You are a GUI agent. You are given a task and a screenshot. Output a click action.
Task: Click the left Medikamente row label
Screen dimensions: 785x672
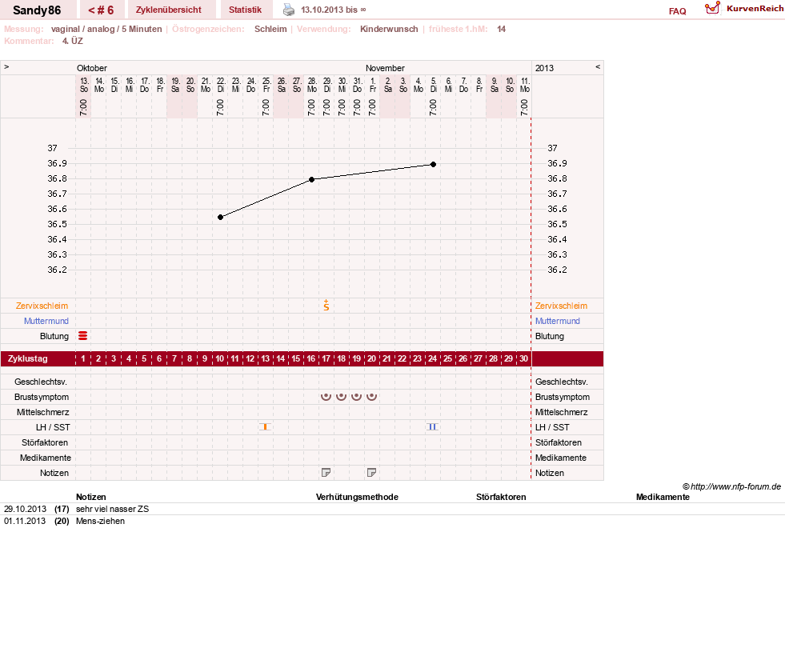point(46,458)
